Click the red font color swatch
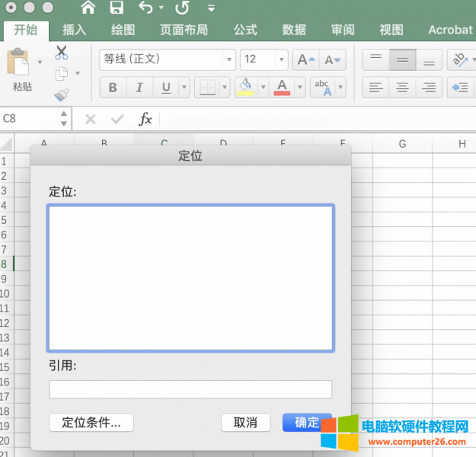 [282, 88]
